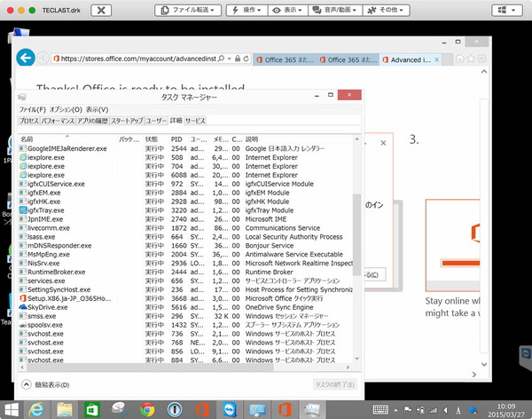Select the Office icon of Setup.X86 process
This screenshot has height=419, width=532.
point(23,298)
